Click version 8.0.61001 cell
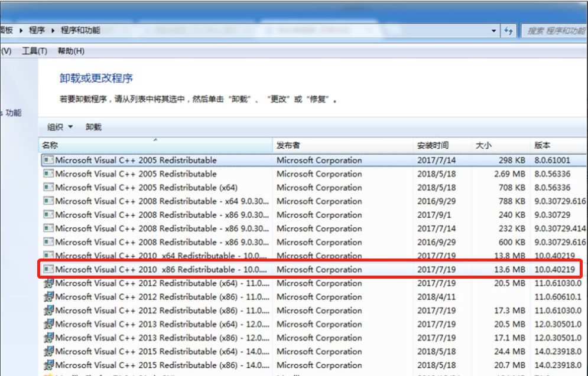This screenshot has width=588, height=376. tap(553, 160)
